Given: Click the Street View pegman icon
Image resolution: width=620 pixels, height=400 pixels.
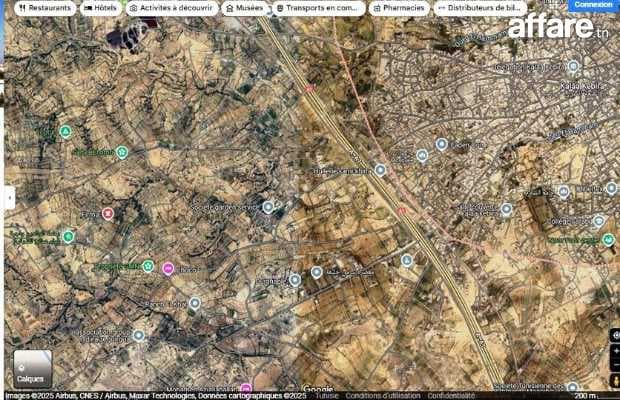Looking at the screenshot, I should point(615,383).
